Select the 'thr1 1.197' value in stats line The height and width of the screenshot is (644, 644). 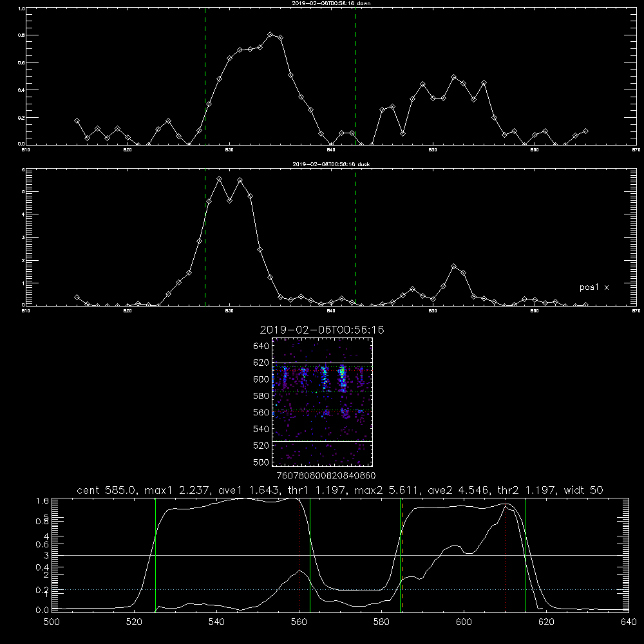click(317, 490)
